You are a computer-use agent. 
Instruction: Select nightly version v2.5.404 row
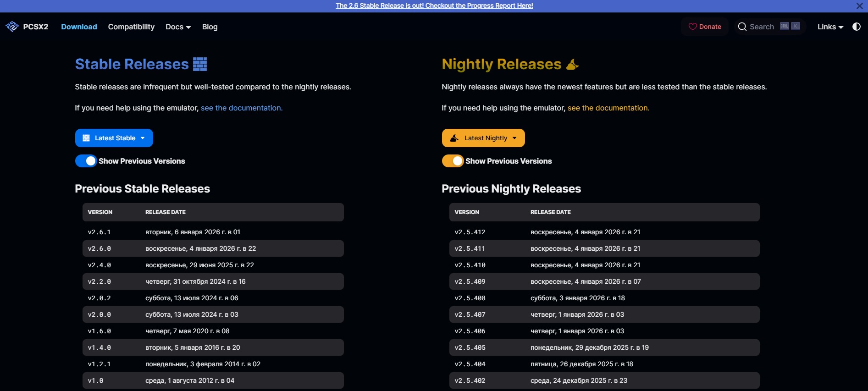point(604,364)
